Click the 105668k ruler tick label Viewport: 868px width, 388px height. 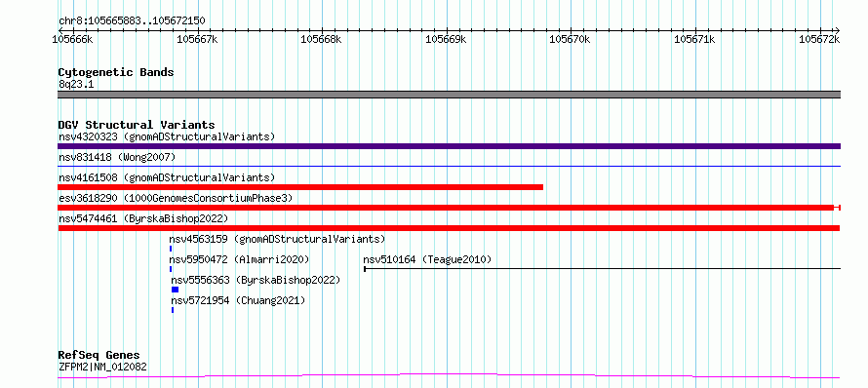(x=321, y=40)
